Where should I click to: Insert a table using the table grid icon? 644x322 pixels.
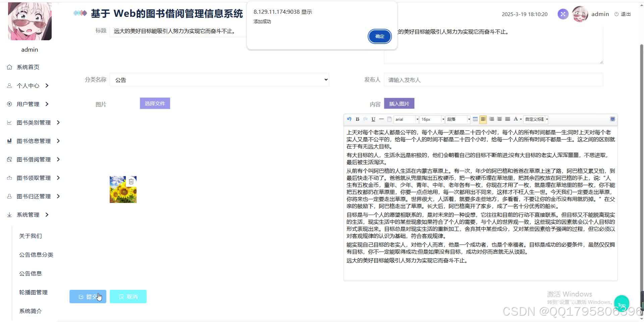point(475,119)
